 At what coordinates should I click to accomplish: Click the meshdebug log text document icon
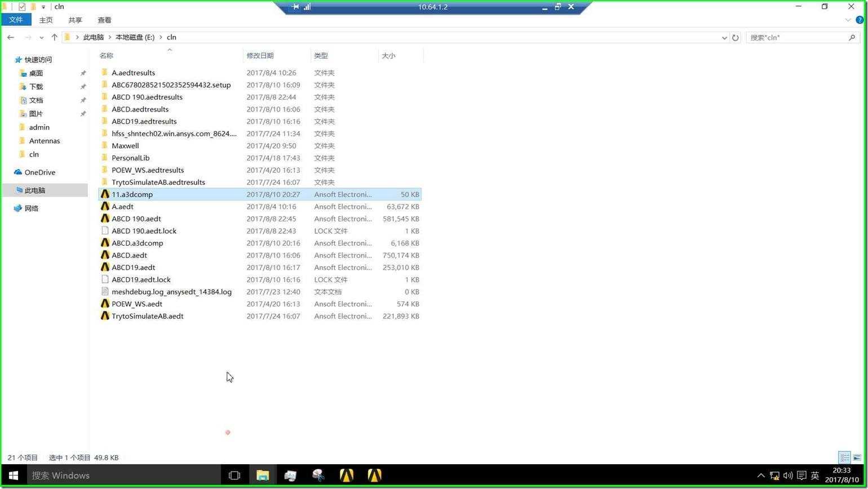(105, 292)
